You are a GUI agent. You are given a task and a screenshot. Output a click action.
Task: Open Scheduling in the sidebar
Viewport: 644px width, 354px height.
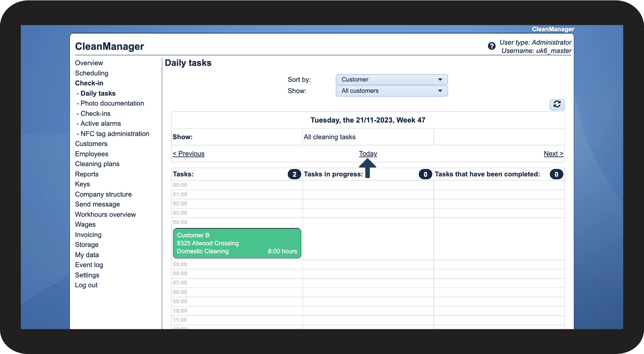pyautogui.click(x=91, y=73)
